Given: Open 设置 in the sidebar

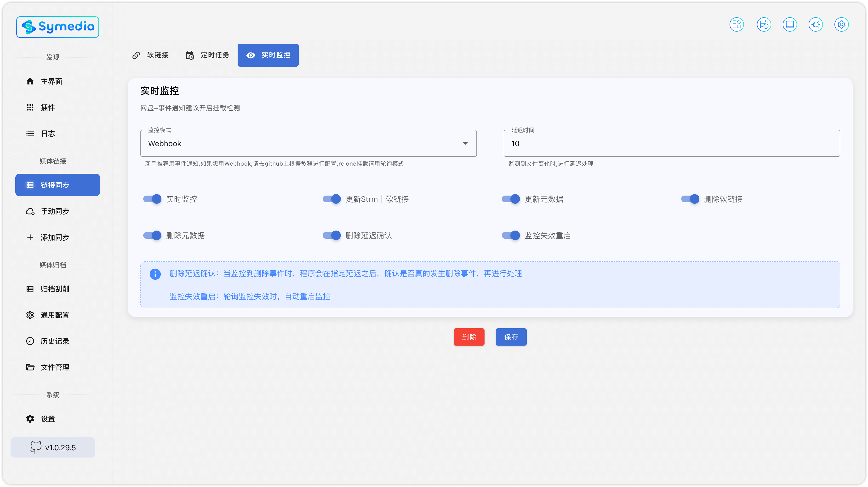Looking at the screenshot, I should (58, 419).
